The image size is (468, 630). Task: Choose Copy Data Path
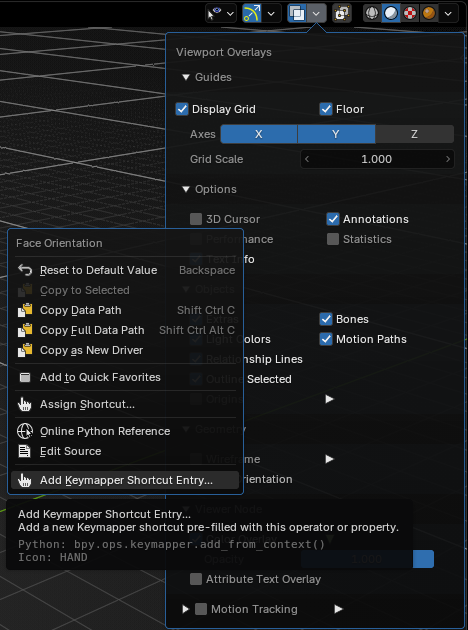coord(125,310)
